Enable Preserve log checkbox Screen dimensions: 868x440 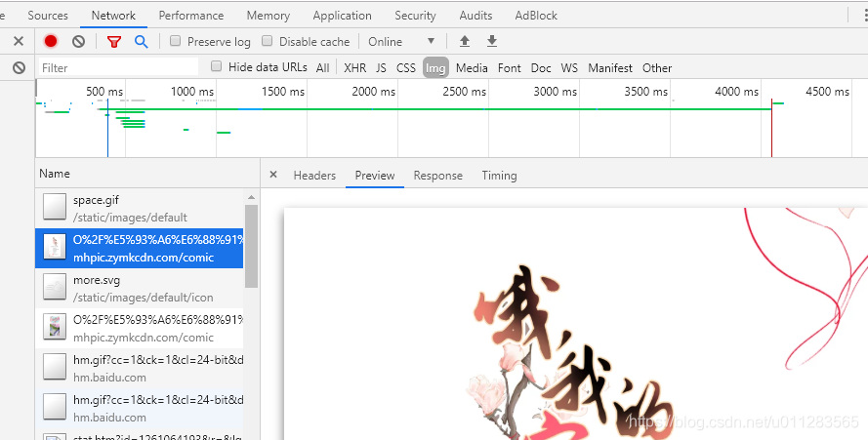[176, 41]
